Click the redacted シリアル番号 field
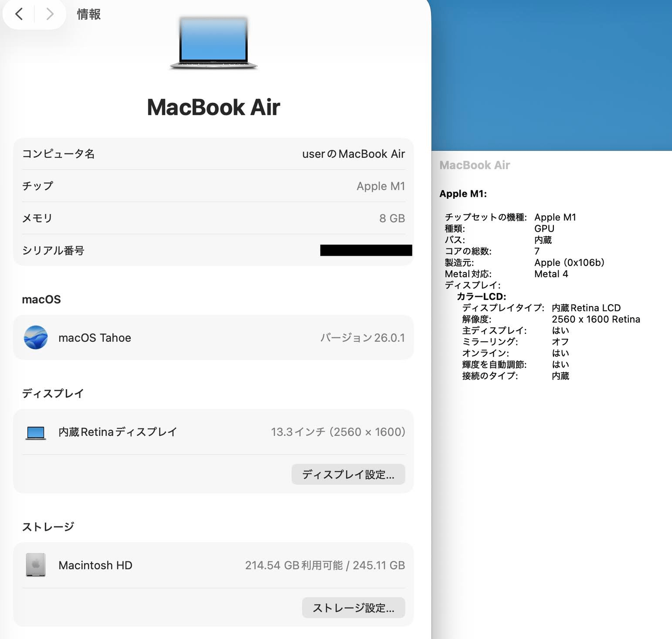Screen dimensions: 672x639 366,250
